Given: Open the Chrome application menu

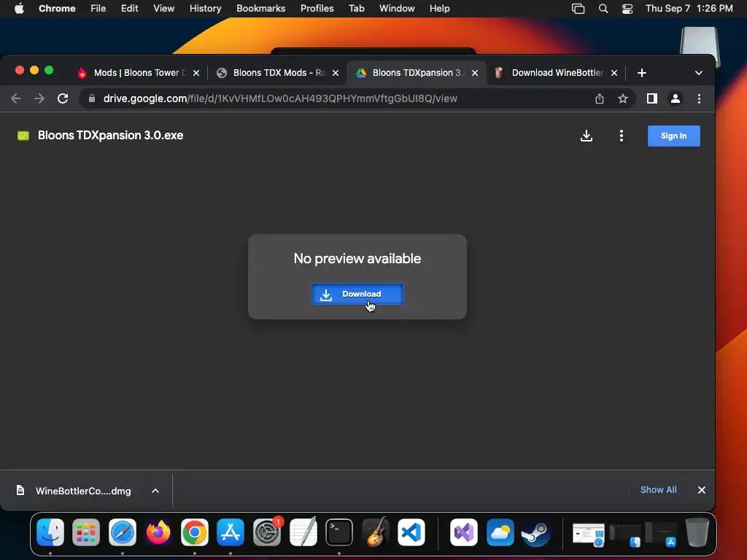Looking at the screenshot, I should (57, 9).
